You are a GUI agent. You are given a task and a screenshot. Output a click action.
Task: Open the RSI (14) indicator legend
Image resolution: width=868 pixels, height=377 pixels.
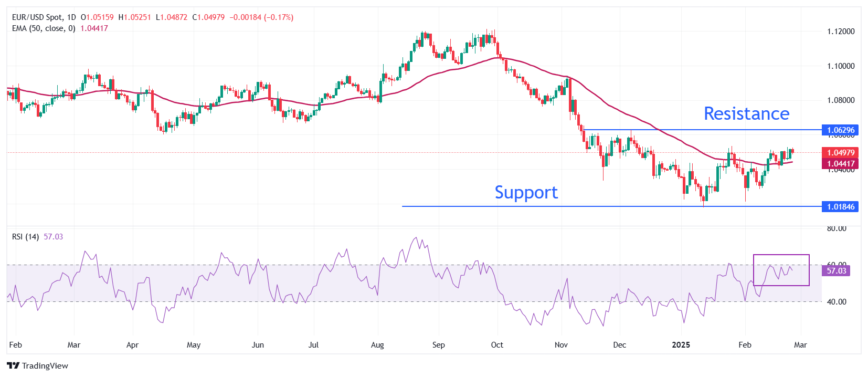[x=25, y=237]
